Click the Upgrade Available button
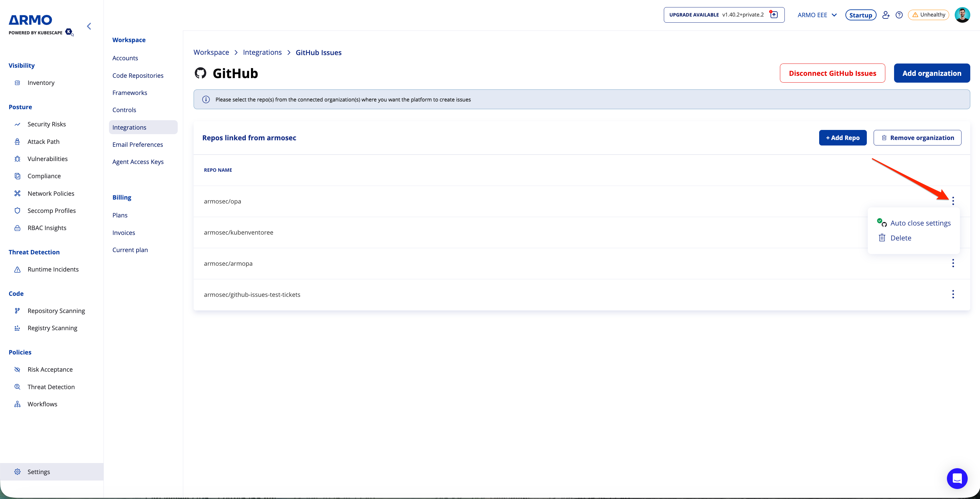This screenshot has width=980, height=499. click(724, 15)
